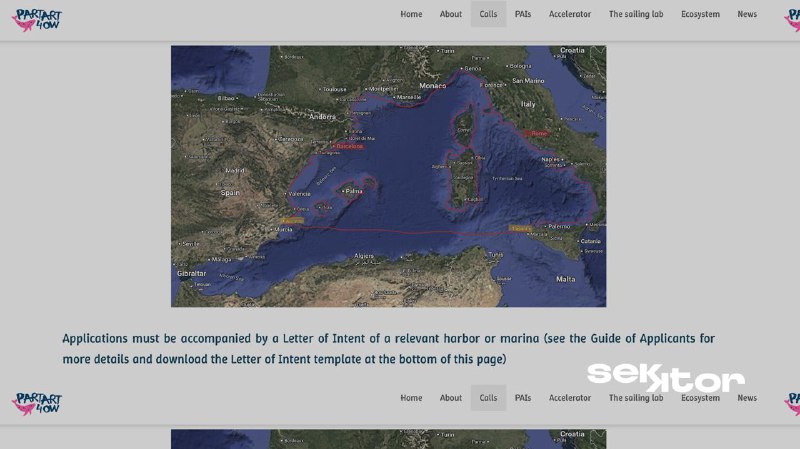Select Calls in the lower navigation bar

coord(488,398)
